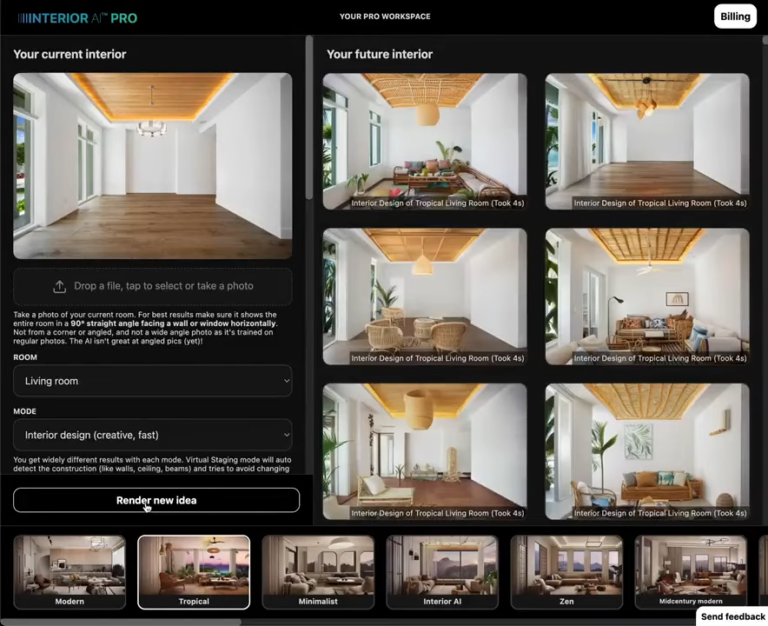Open render with leaf painting and orange sofa
768x626 pixels.
point(647,452)
